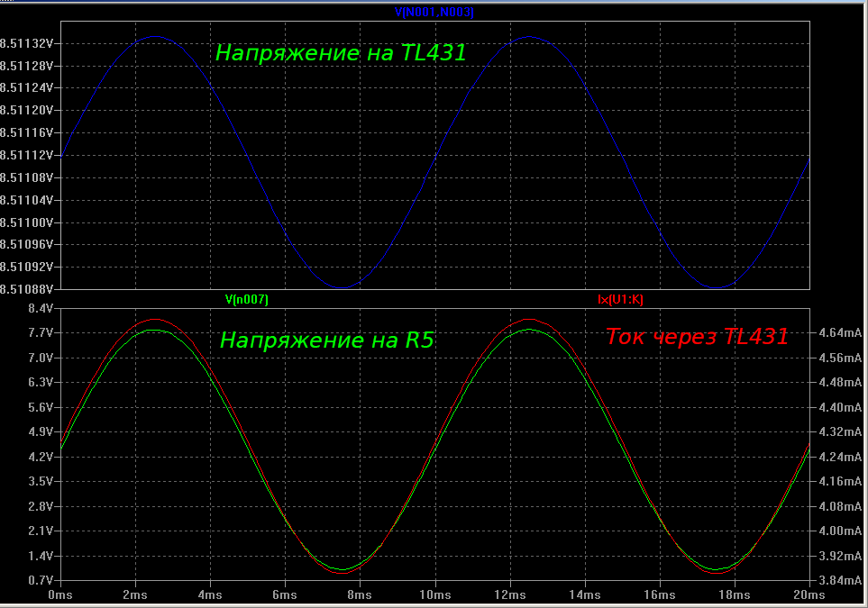Viewport: 868px width, 608px height.
Task: Click the 8.51132V axis label
Action: 26,43
